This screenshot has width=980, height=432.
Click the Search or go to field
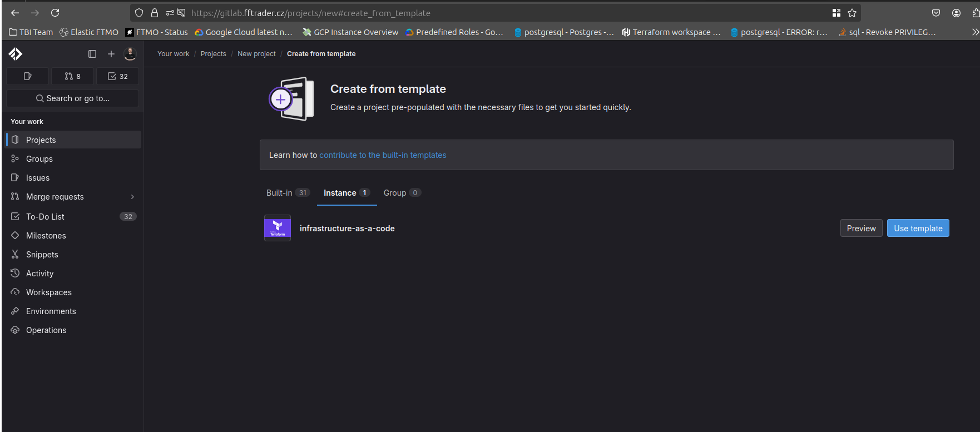tap(73, 98)
